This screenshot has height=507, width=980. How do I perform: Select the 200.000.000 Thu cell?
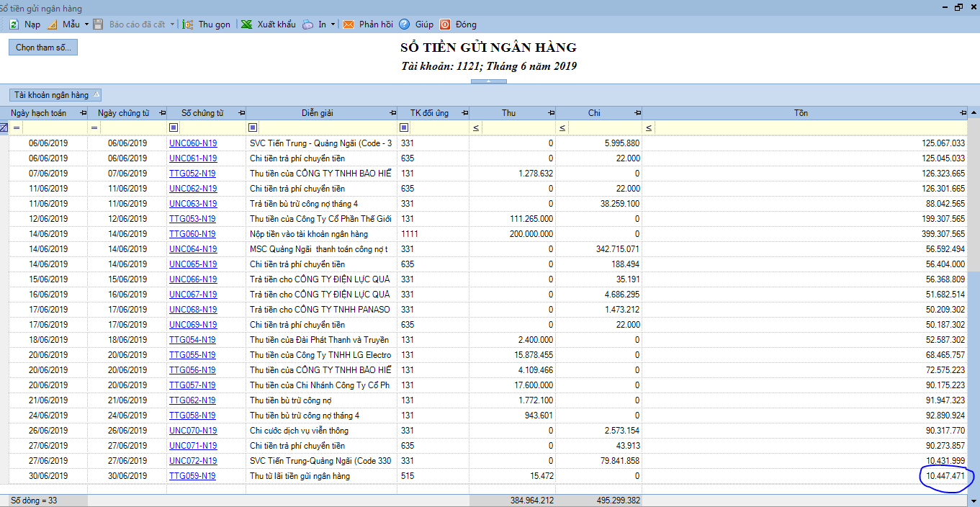click(x=513, y=234)
